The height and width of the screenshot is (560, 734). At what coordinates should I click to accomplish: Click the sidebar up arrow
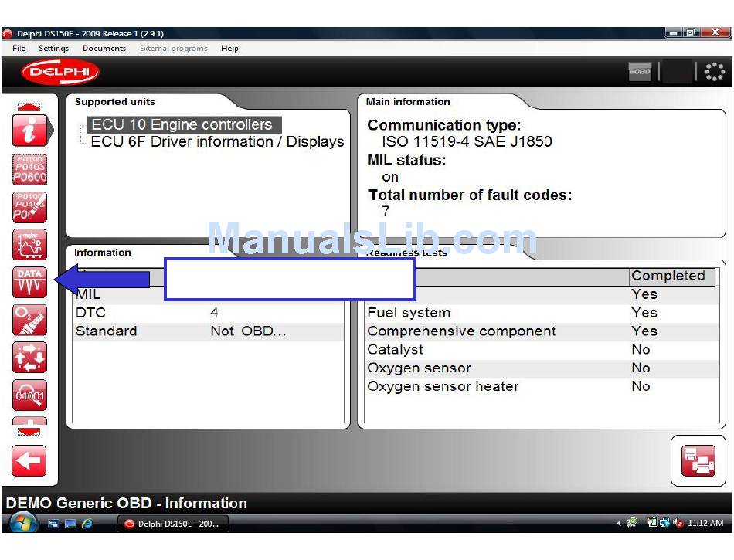29,107
